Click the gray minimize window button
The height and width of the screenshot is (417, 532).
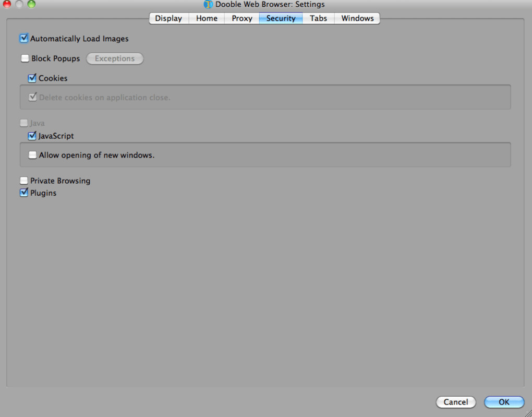point(19,4)
